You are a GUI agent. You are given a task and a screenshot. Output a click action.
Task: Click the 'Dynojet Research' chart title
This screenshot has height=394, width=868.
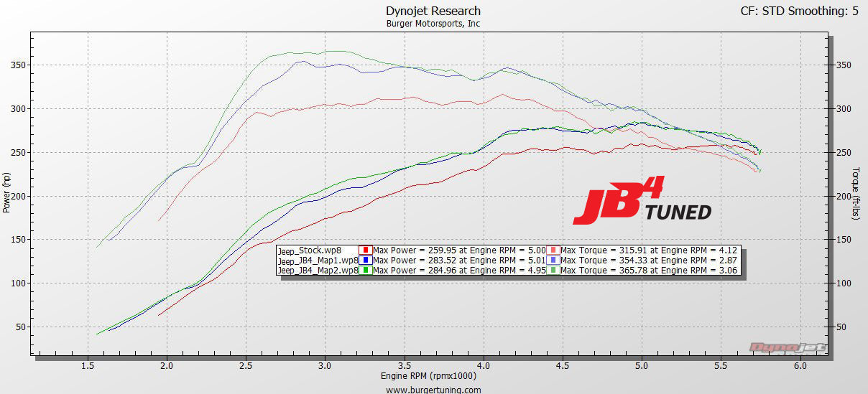pos(433,11)
